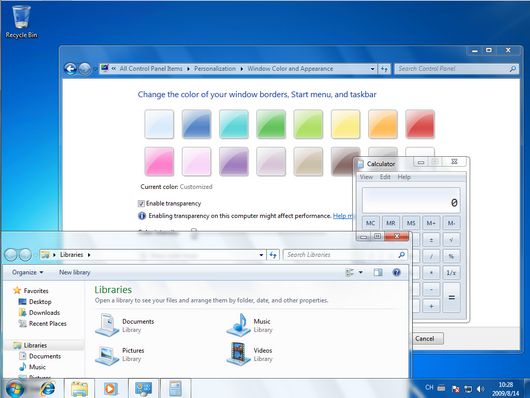The width and height of the screenshot is (530, 398).
Task: Open the Recycle Bin desktop icon
Action: coord(21,21)
